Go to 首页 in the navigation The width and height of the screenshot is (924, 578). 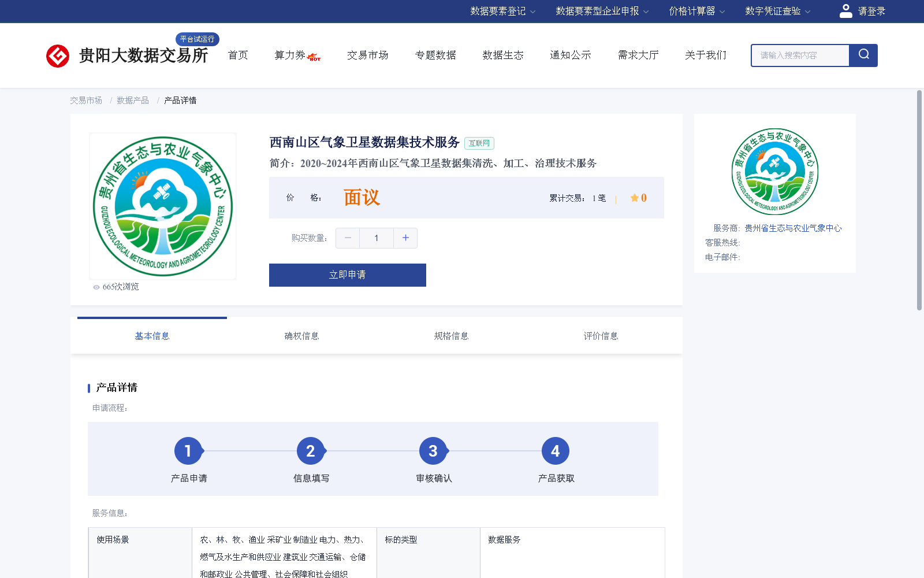coord(238,55)
